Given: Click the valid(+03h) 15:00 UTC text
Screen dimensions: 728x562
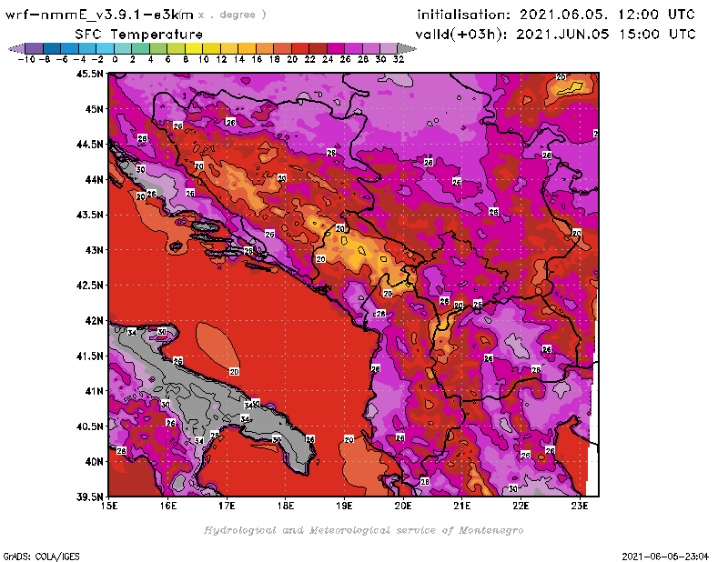Looking at the screenshot, I should pos(555,35).
